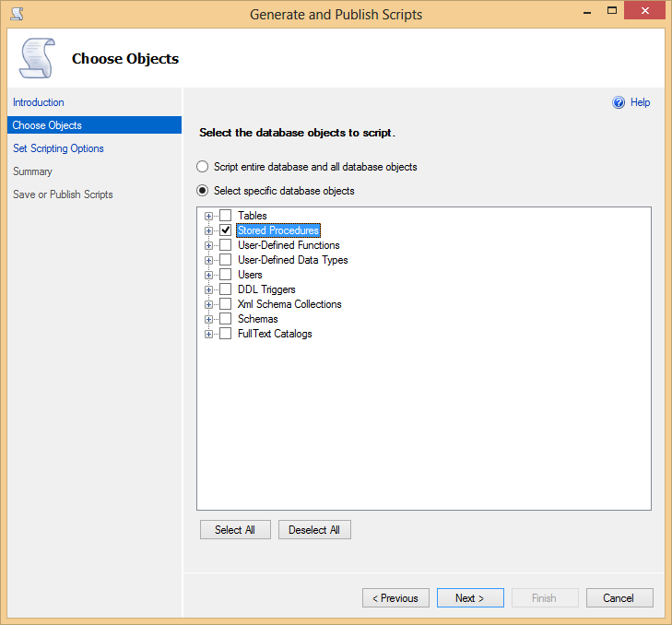This screenshot has width=672, height=625.
Task: Expand the Users tree node
Action: tap(208, 276)
